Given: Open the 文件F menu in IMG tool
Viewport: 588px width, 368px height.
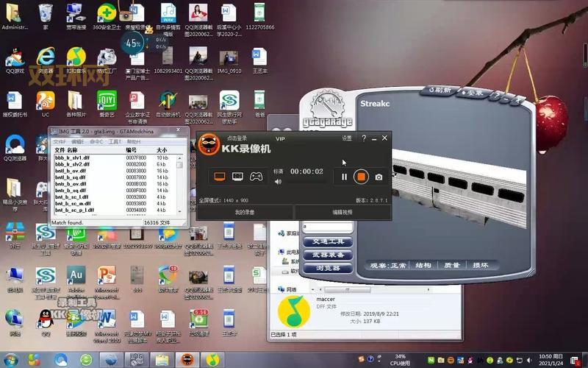Looking at the screenshot, I should 60,141.
